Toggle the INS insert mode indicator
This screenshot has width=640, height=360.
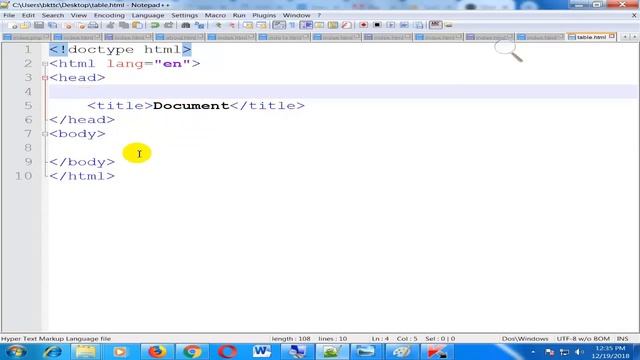click(x=622, y=339)
